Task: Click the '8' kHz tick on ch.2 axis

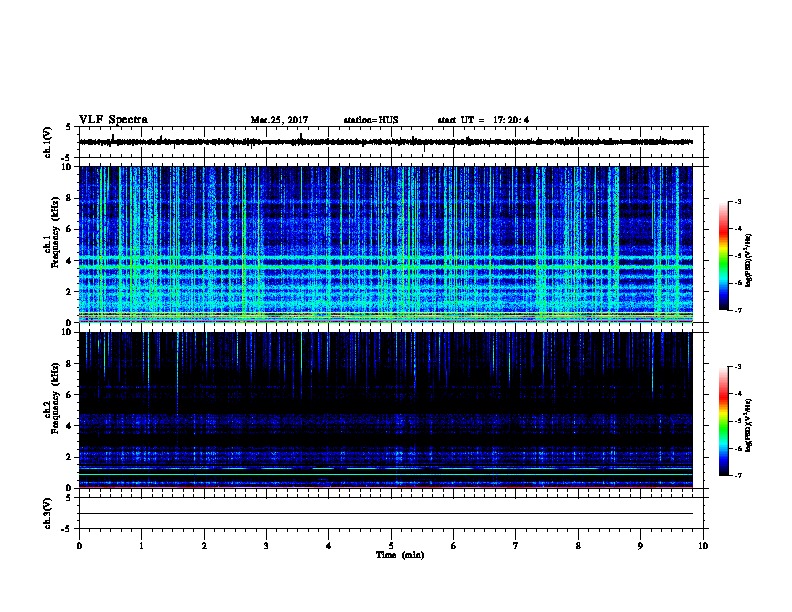Action: [x=69, y=364]
